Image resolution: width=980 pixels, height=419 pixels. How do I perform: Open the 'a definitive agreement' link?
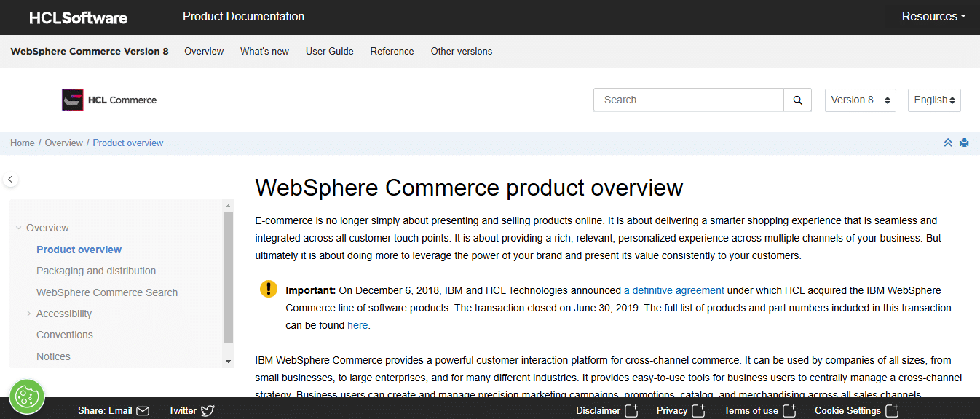(674, 290)
